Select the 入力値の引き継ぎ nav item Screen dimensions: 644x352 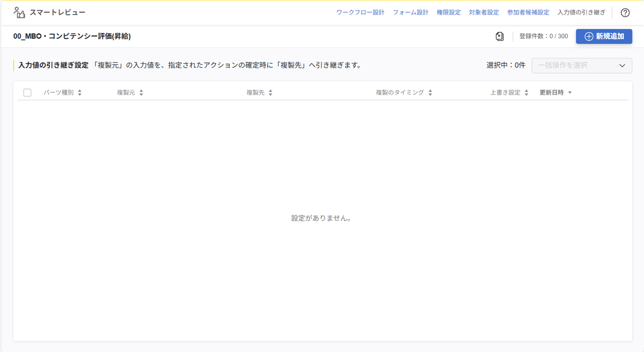[581, 12]
